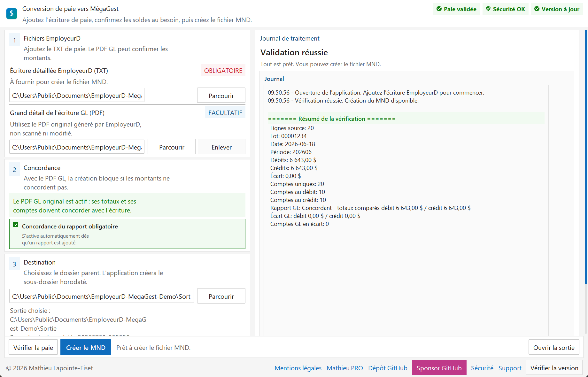Click the shield icon beside Sécurité OK
This screenshot has height=377, width=588.
click(488, 9)
